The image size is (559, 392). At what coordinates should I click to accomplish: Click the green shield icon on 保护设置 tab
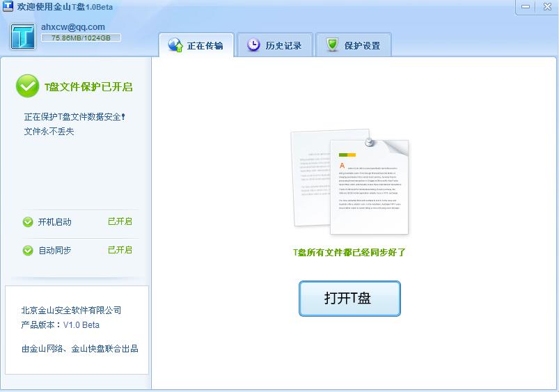click(332, 45)
